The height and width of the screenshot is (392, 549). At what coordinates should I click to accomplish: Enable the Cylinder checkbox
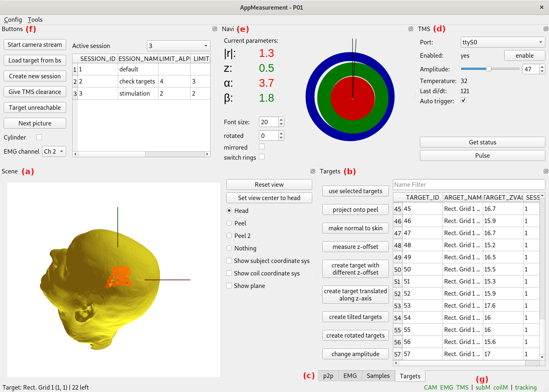coord(39,137)
